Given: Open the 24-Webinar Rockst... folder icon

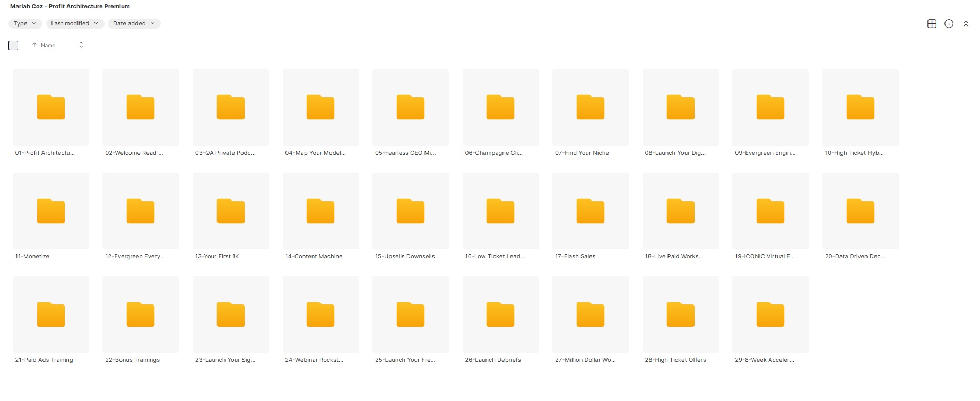Looking at the screenshot, I should (320, 315).
